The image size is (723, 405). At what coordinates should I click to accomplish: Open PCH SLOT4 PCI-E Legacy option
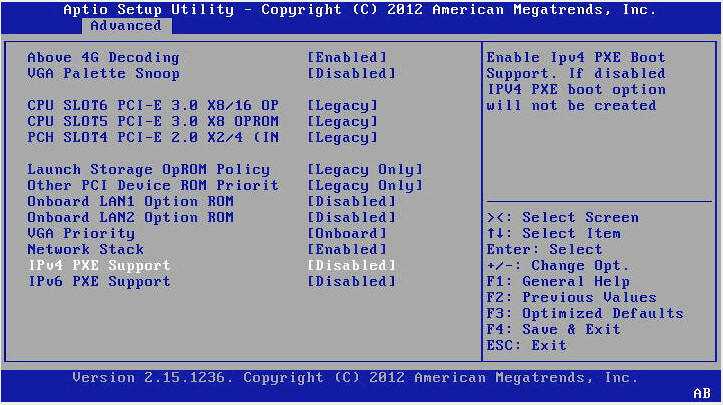342,137
